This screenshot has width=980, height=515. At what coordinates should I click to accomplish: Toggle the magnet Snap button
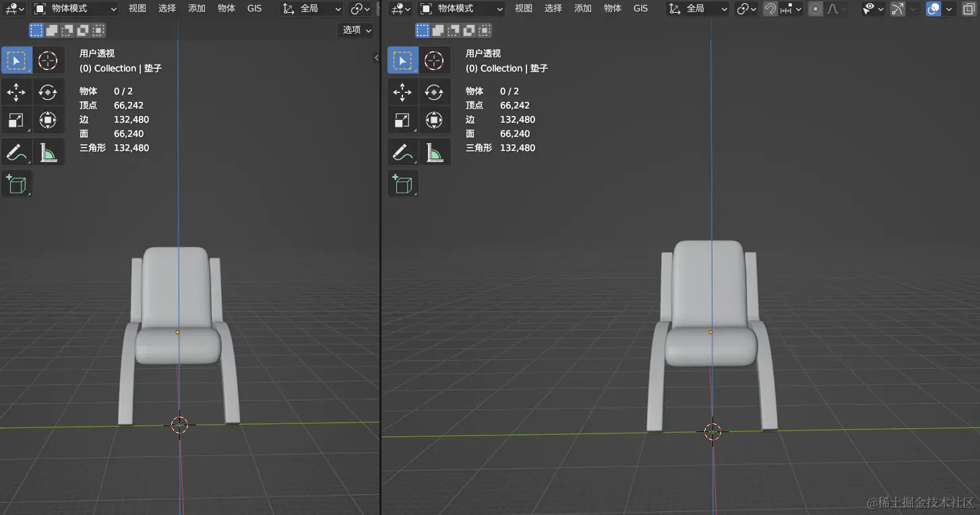coord(770,9)
